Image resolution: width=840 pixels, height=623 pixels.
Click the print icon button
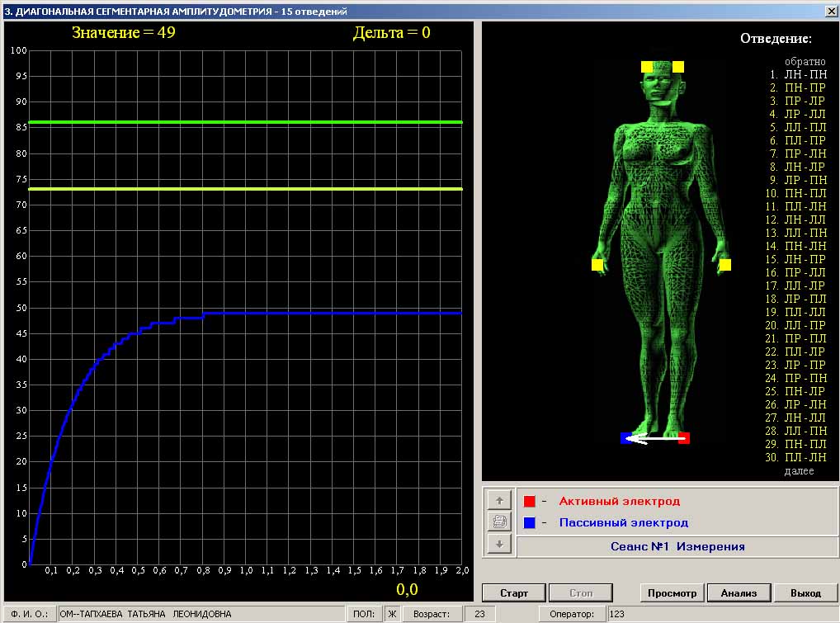point(499,522)
